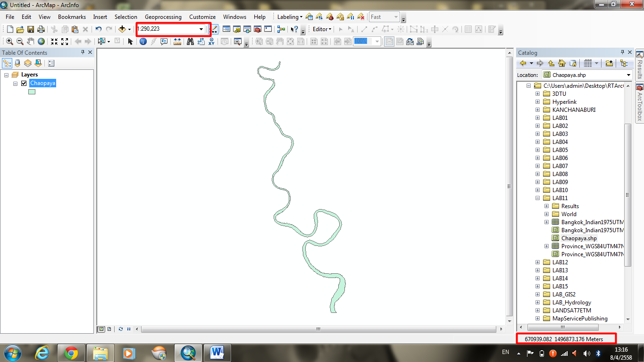Image resolution: width=644 pixels, height=362 pixels.
Task: Choose the Select Features tool
Action: 101,42
